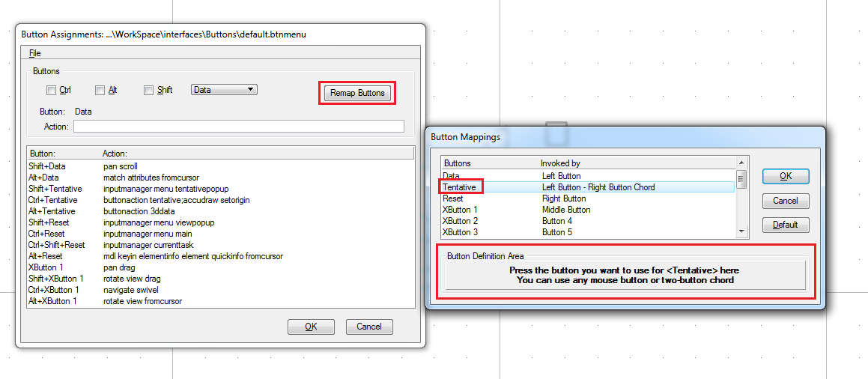
Task: Select XButton 2 Button 4 mapping row
Action: tap(588, 221)
